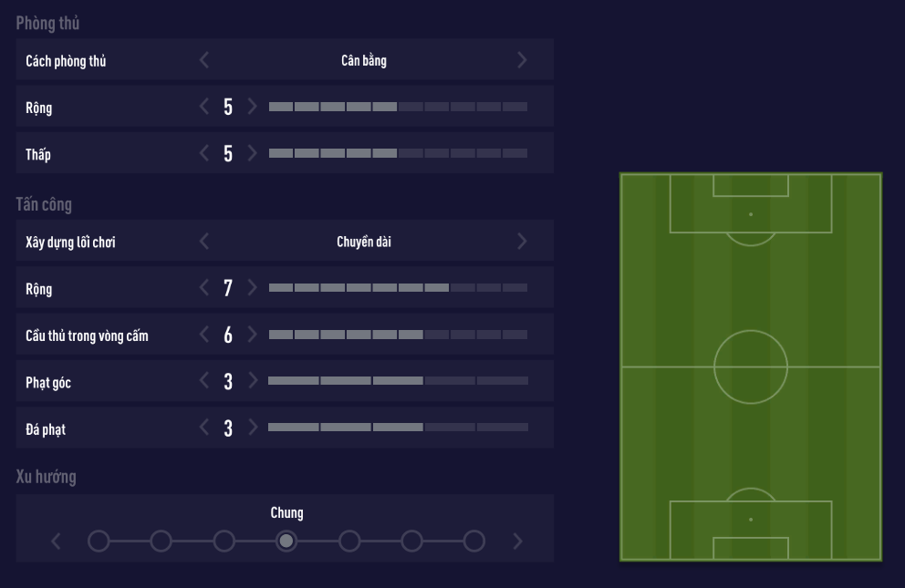The image size is (905, 588).
Task: Increase attacking Rộng value above 7
Action: click(x=253, y=288)
